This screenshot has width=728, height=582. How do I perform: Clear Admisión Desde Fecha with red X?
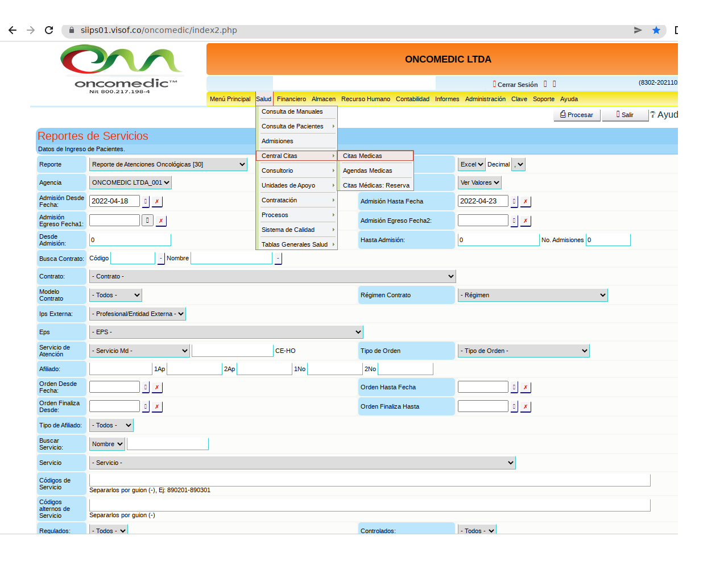coord(157,201)
